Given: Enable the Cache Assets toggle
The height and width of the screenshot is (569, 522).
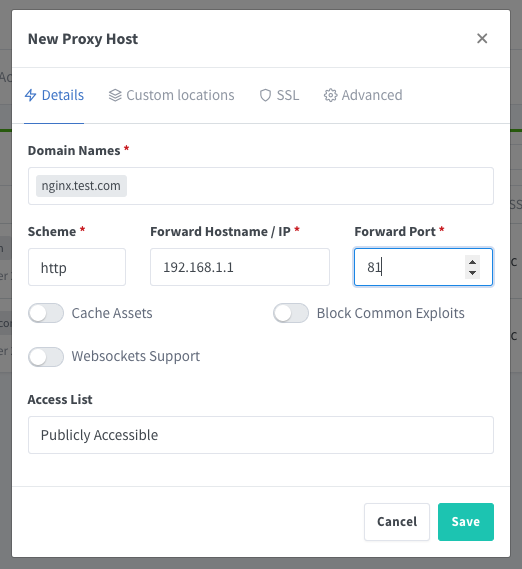Looking at the screenshot, I should tap(46, 313).
